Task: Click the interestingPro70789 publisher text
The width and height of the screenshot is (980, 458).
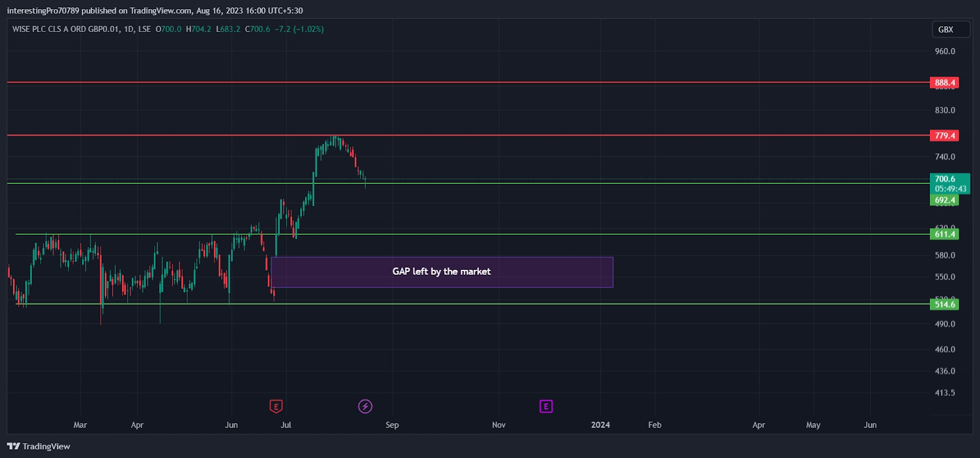Action: (x=43, y=10)
